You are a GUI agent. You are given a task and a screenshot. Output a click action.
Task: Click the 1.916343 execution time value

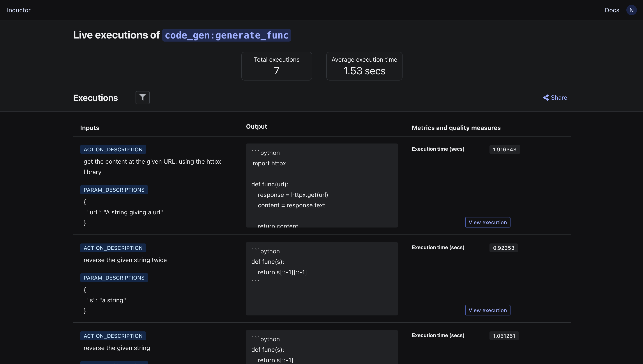pos(504,149)
